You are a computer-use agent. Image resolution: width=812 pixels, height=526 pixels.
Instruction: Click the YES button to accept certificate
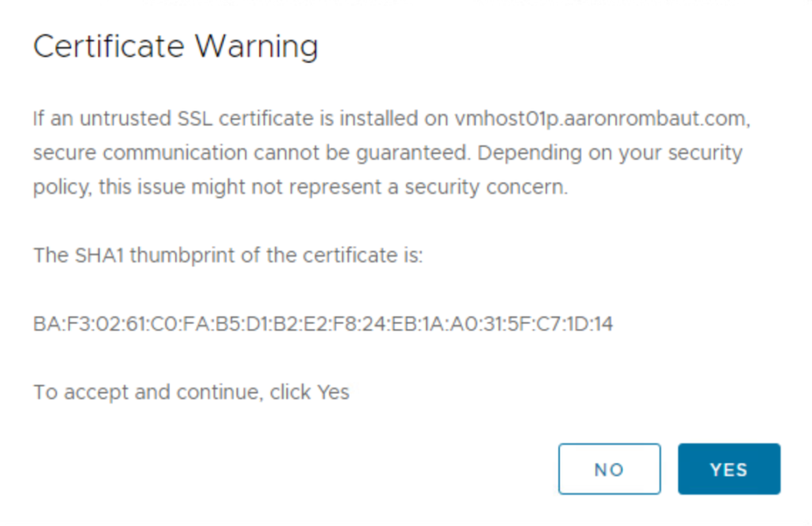tap(729, 469)
